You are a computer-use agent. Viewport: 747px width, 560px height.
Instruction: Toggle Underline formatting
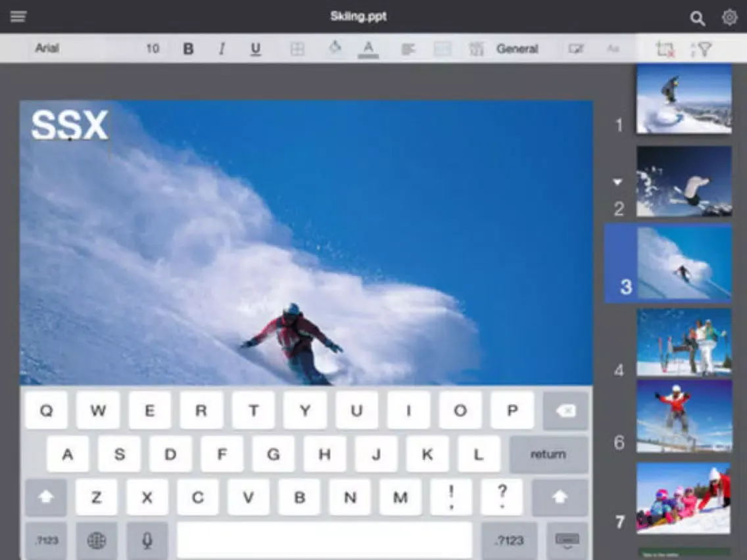[x=255, y=49]
